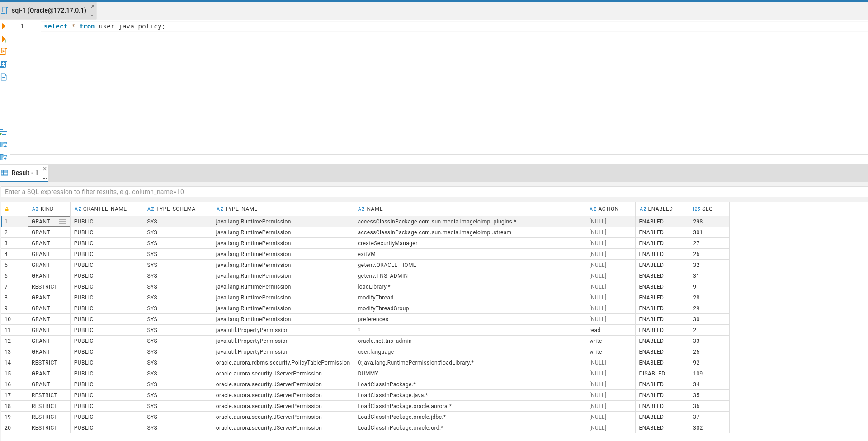The image size is (868, 441).
Task: Click the Execute SQL script icon
Action: click(x=4, y=52)
